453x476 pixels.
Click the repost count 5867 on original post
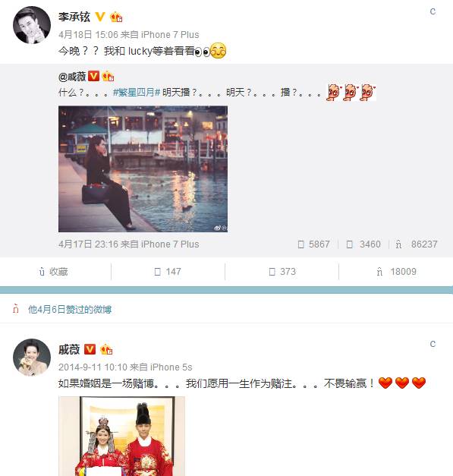(x=313, y=244)
